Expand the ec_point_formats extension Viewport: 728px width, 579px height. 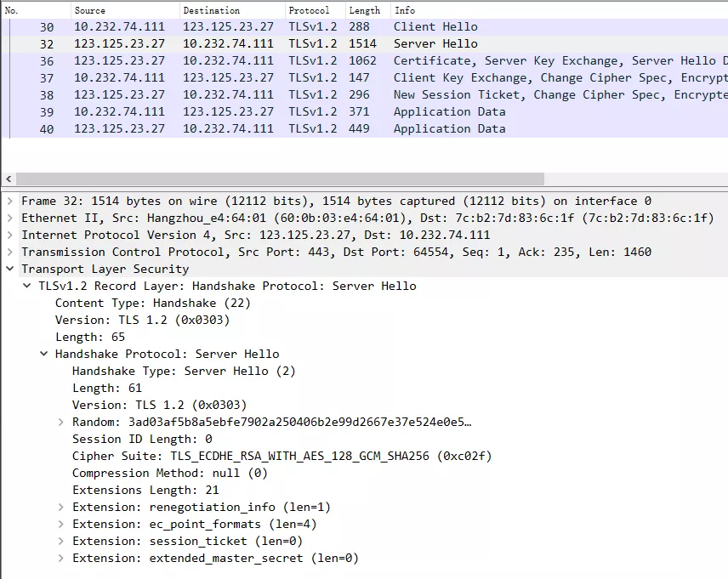61,525
